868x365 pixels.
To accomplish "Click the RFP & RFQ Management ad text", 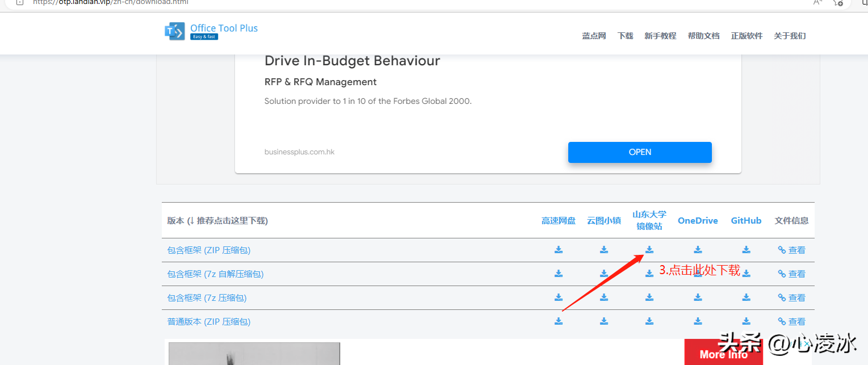I will [321, 82].
